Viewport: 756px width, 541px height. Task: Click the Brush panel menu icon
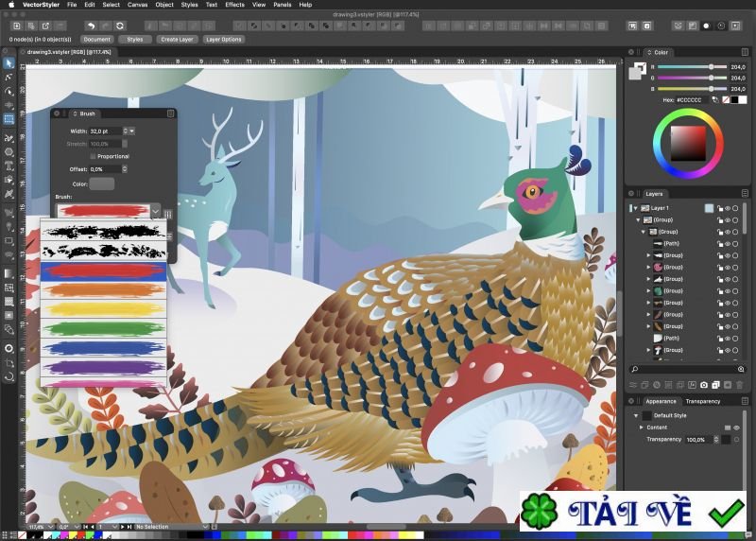click(x=170, y=113)
